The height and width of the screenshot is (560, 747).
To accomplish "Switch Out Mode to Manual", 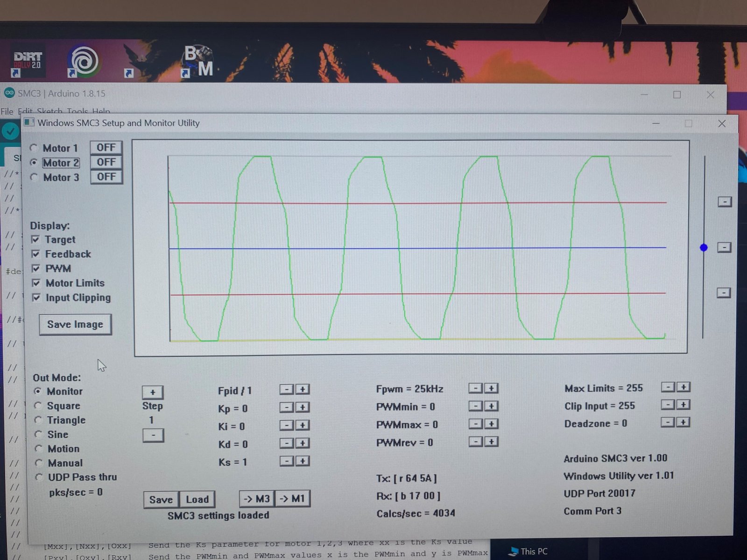I will click(39, 463).
